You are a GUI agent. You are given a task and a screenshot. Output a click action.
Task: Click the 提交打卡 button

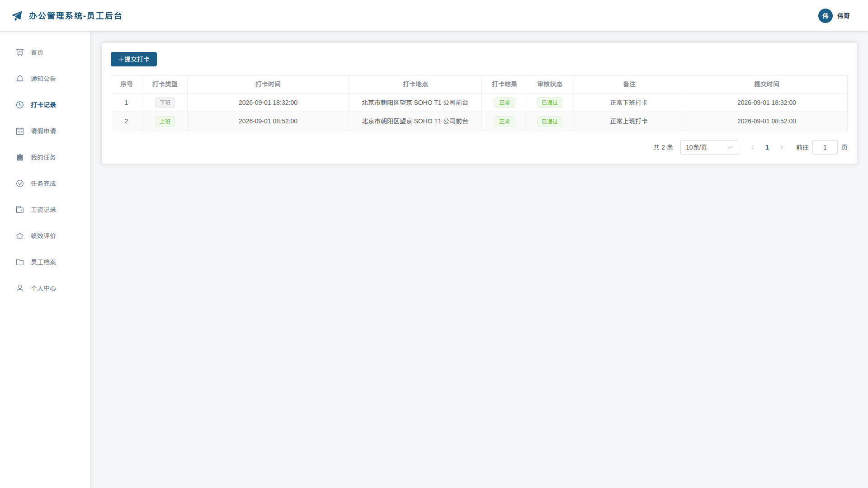coord(134,59)
